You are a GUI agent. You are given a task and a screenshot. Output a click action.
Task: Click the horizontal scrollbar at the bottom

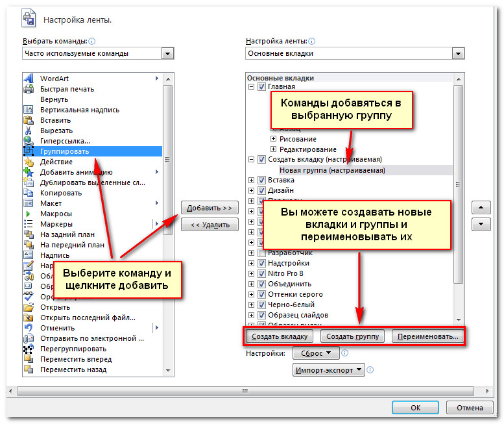point(245,391)
